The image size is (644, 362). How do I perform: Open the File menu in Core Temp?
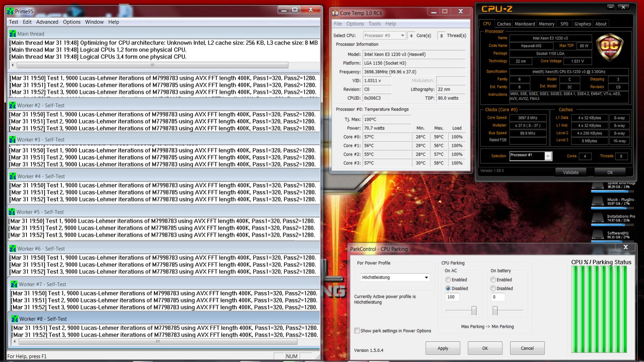338,24
